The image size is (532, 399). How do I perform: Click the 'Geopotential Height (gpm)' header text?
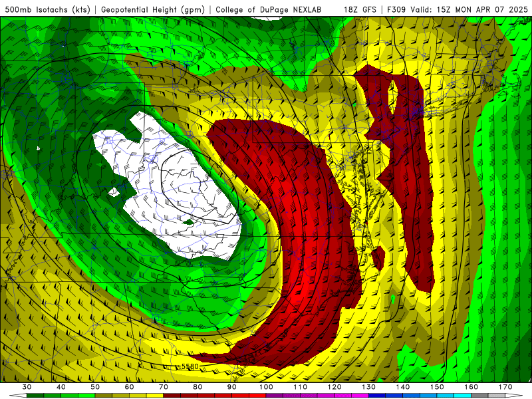153,10
